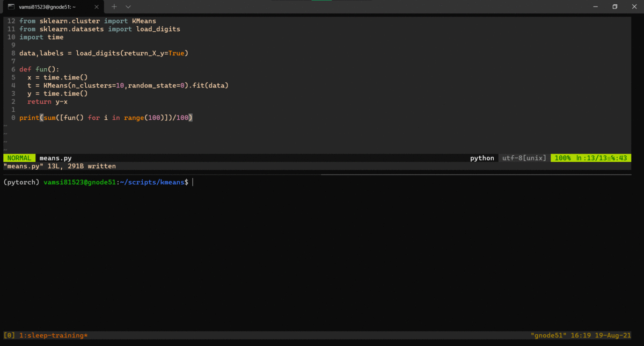The height and width of the screenshot is (346, 644).
Task: Click the utf-8[unix] encoding indicator
Action: [x=524, y=158]
